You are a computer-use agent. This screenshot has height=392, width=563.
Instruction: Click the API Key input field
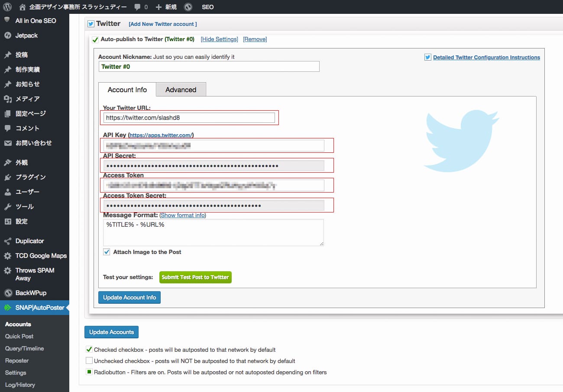click(x=214, y=146)
